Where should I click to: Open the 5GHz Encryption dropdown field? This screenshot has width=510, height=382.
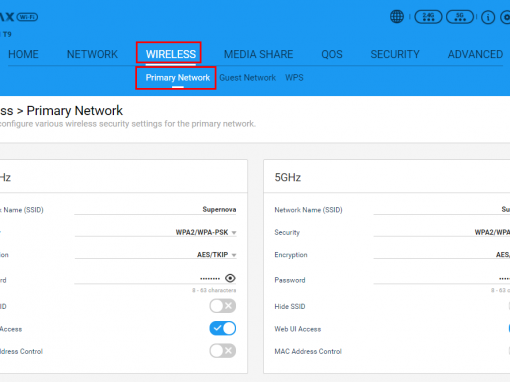(442, 255)
